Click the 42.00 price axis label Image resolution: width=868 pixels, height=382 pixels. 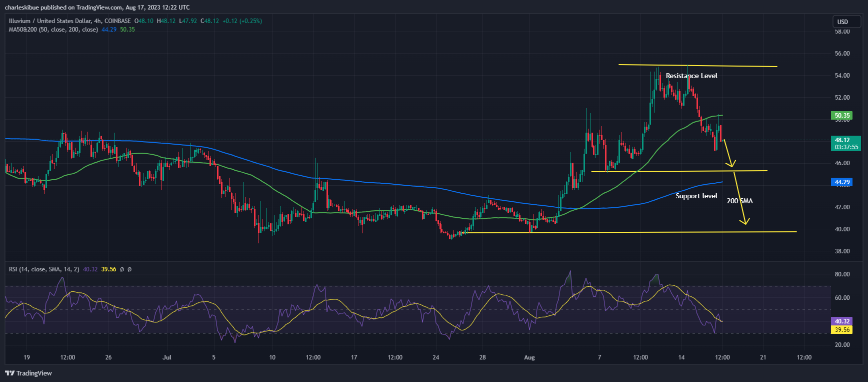[x=842, y=207]
